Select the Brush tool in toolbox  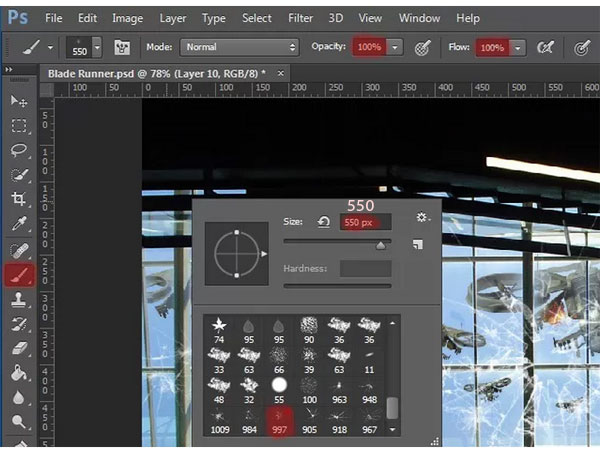(x=19, y=275)
